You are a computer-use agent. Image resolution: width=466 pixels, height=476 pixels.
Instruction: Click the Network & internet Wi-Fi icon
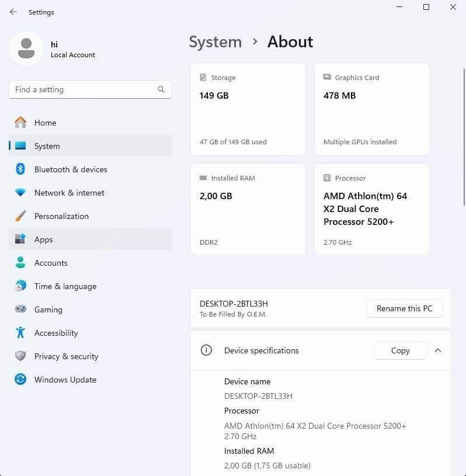point(20,192)
